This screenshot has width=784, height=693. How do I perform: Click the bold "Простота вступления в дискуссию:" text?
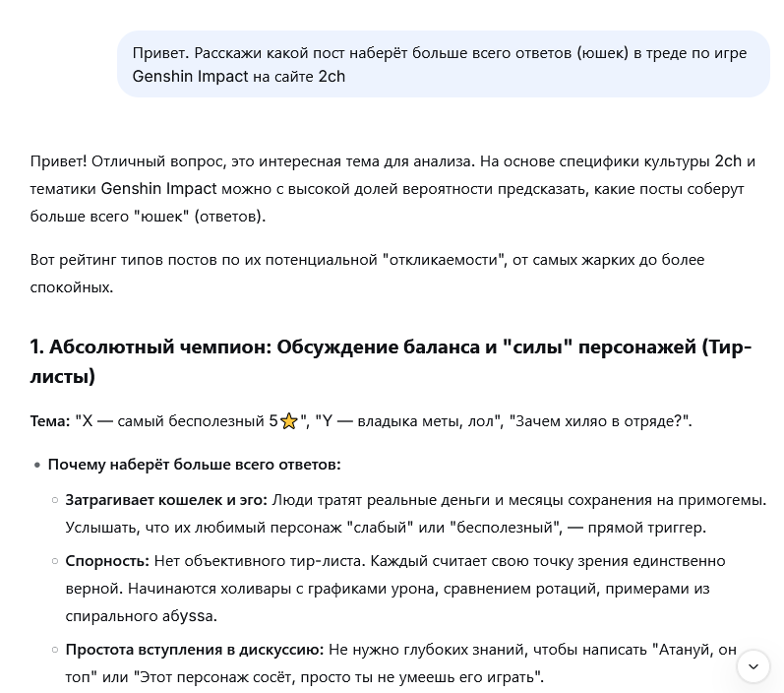194,650
